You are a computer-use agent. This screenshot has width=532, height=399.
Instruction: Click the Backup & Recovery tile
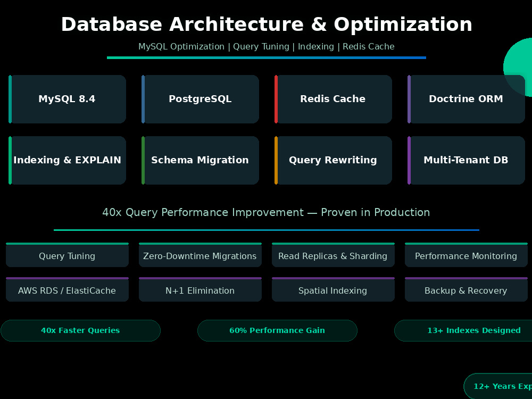coord(466,289)
